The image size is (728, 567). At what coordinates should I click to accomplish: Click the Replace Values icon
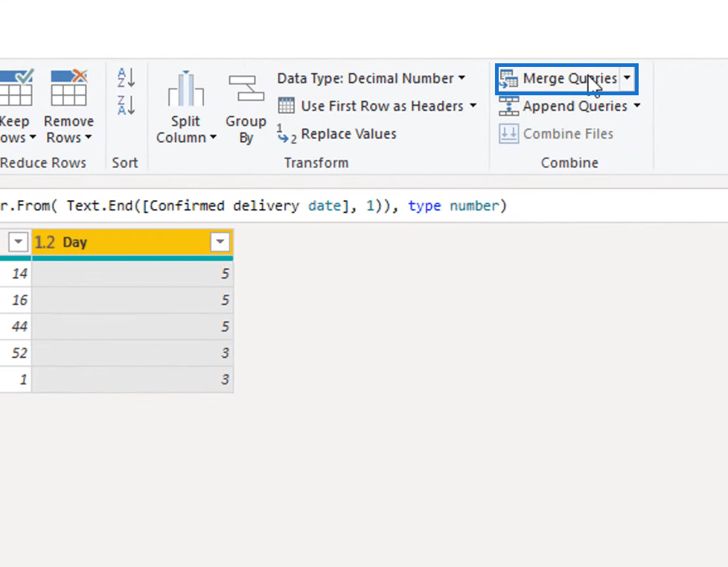(x=286, y=134)
